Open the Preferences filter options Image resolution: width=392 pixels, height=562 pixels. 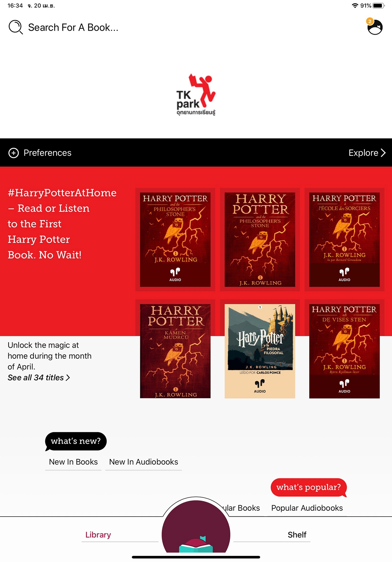(x=40, y=153)
